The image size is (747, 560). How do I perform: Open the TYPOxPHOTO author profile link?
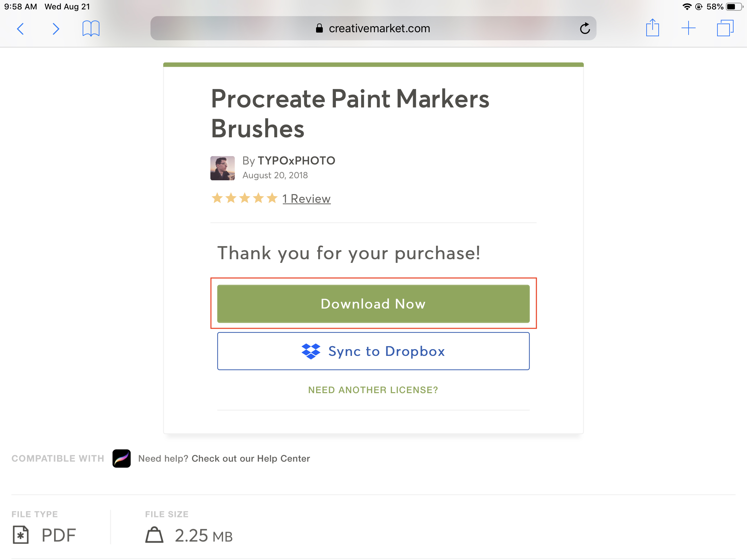click(296, 161)
